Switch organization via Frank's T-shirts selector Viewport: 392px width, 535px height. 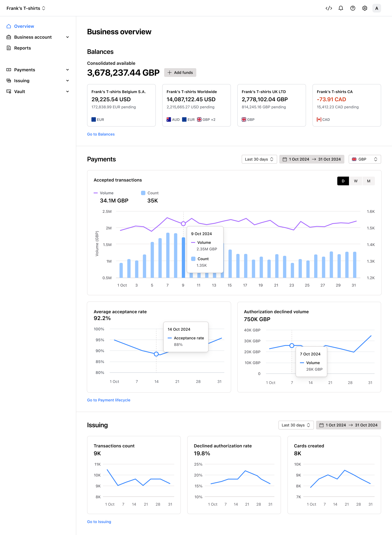tap(26, 8)
